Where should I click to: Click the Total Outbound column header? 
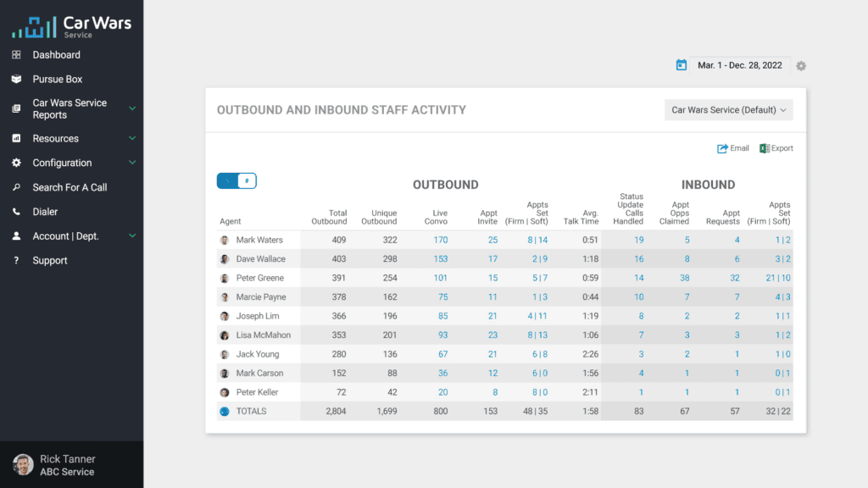pyautogui.click(x=330, y=217)
